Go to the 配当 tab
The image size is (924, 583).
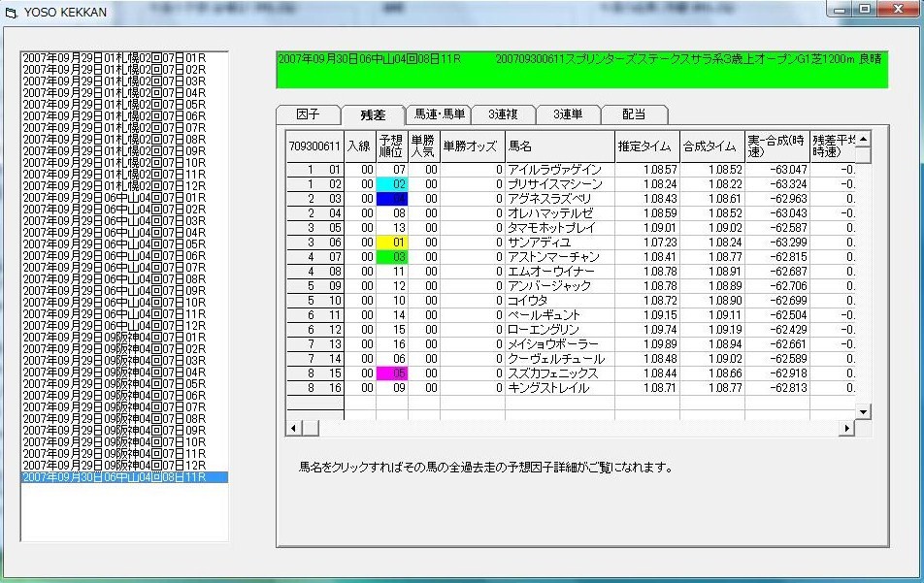click(634, 114)
